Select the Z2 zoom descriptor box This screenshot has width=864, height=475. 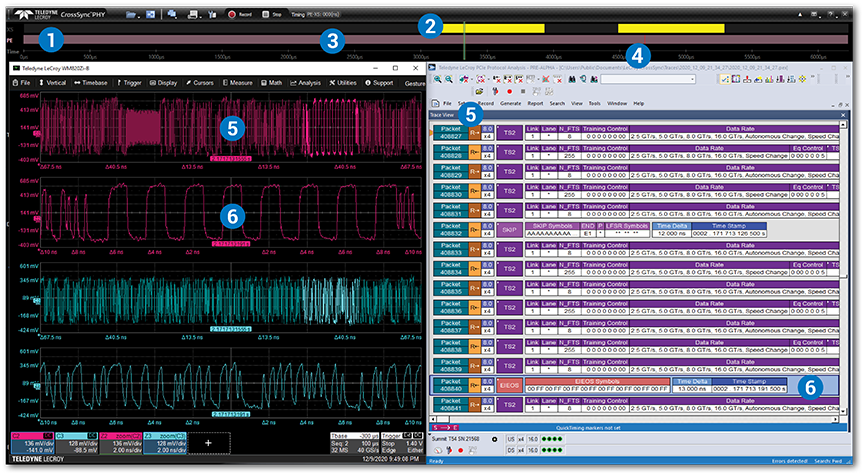[121, 443]
